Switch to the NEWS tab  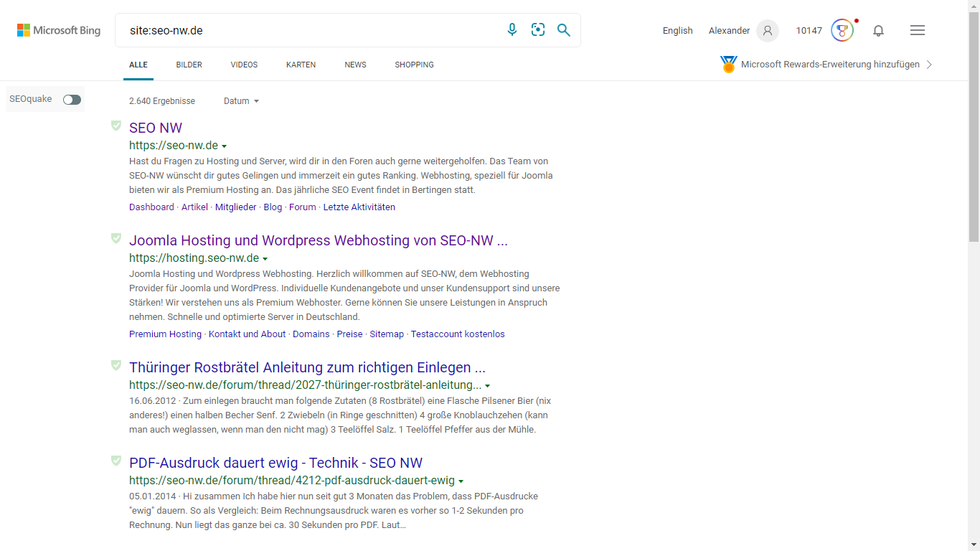click(355, 65)
